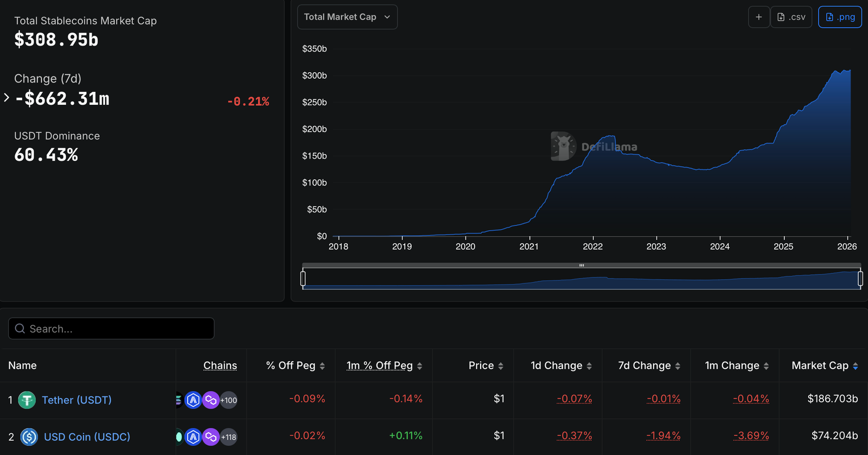The height and width of the screenshot is (455, 868).
Task: Open the Tether (USDT) link
Action: click(x=76, y=400)
